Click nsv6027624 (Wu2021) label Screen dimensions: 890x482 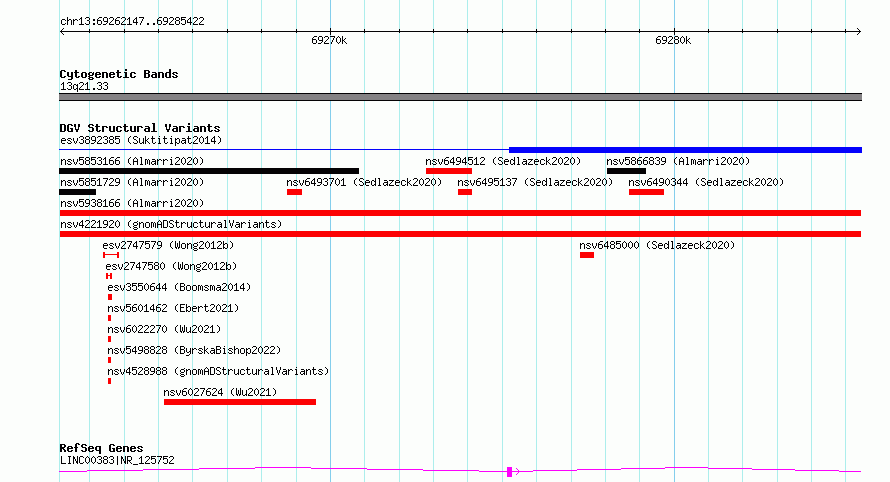[x=220, y=392]
